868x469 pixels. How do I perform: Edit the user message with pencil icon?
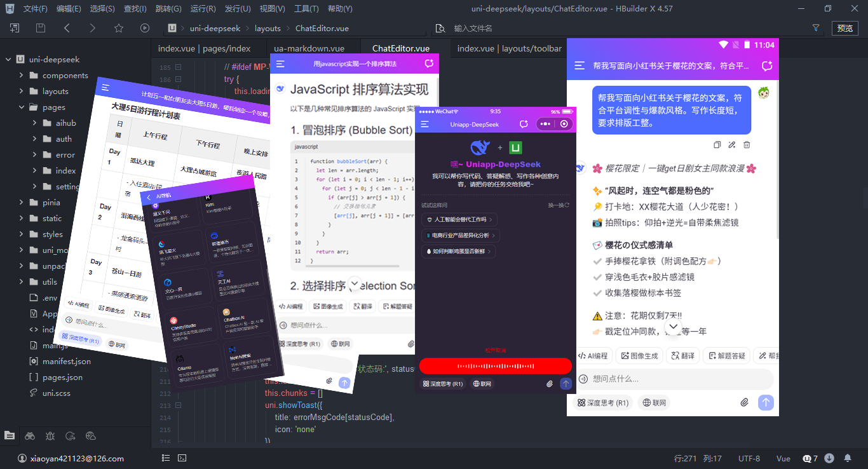732,145
